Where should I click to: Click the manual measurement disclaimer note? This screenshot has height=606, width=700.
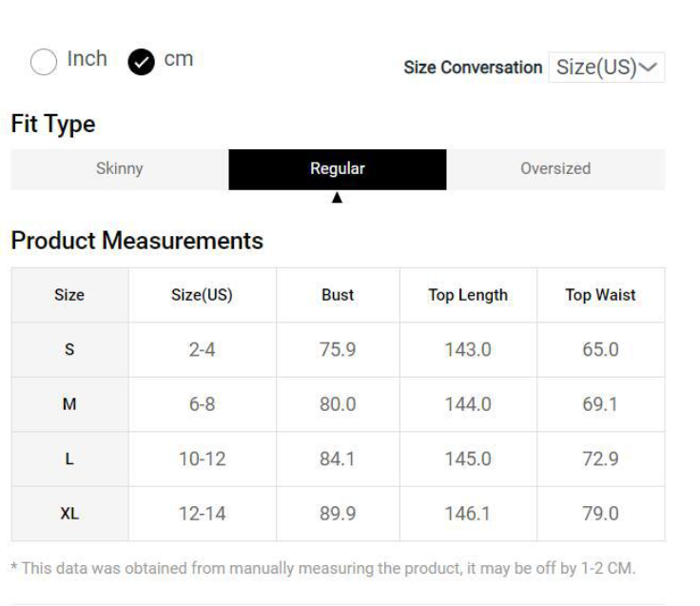[x=323, y=569]
